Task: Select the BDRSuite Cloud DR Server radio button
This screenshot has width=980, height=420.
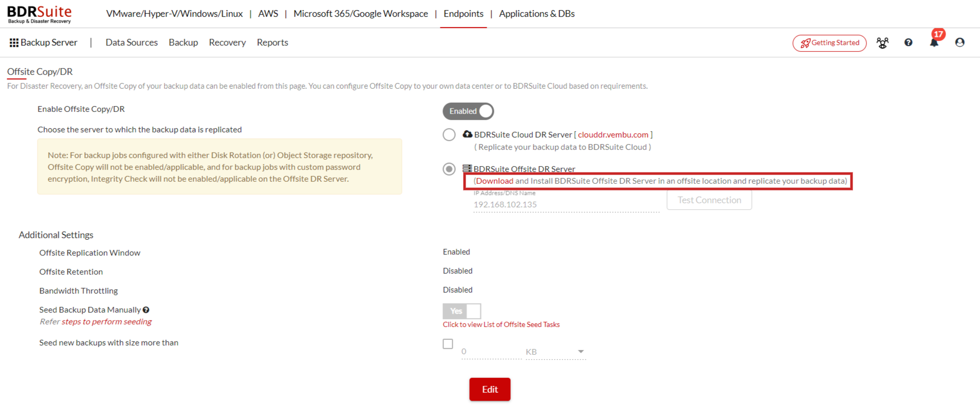Action: 449,135
